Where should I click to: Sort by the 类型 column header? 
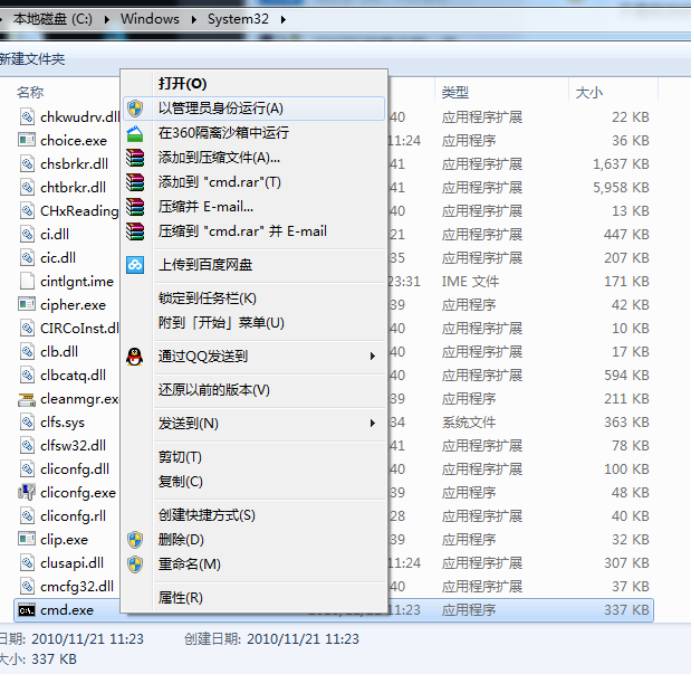tap(455, 93)
